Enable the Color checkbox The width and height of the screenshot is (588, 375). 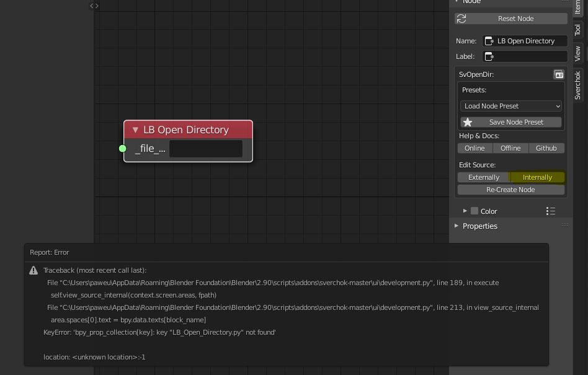[474, 211]
